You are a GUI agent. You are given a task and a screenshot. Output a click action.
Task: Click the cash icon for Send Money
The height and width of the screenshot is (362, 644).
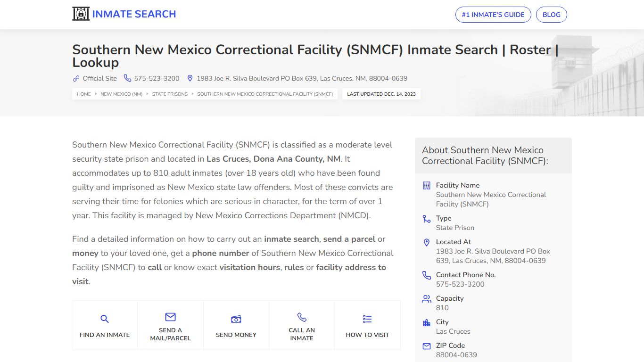click(x=236, y=319)
